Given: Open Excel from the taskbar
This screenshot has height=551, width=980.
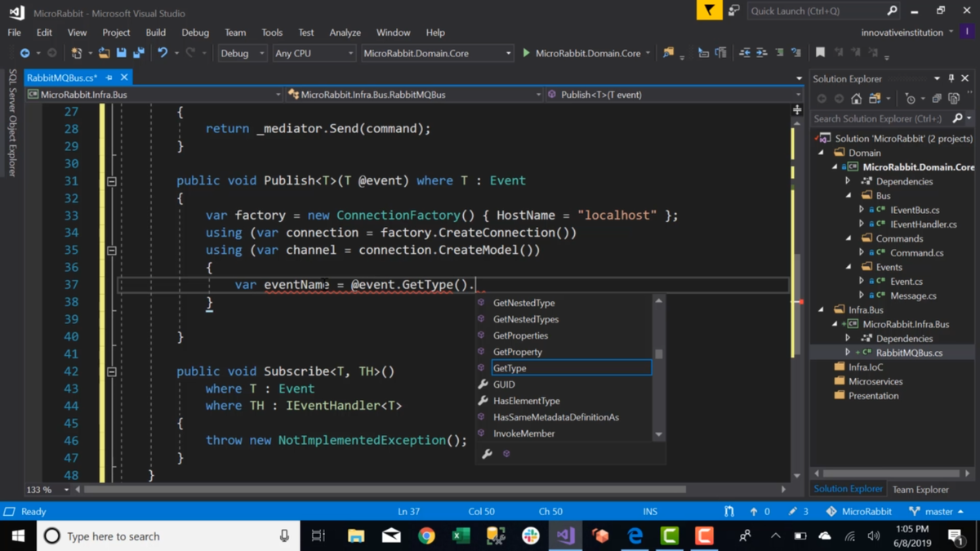Looking at the screenshot, I should pos(461,536).
